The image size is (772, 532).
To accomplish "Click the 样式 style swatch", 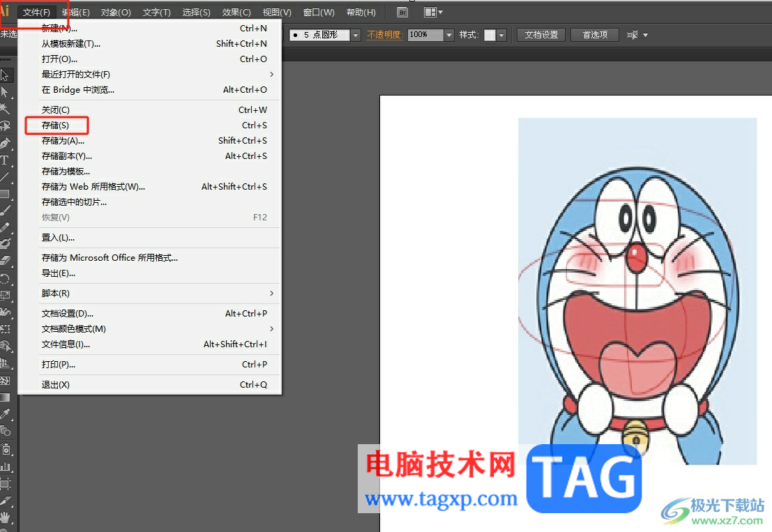I will (490, 35).
